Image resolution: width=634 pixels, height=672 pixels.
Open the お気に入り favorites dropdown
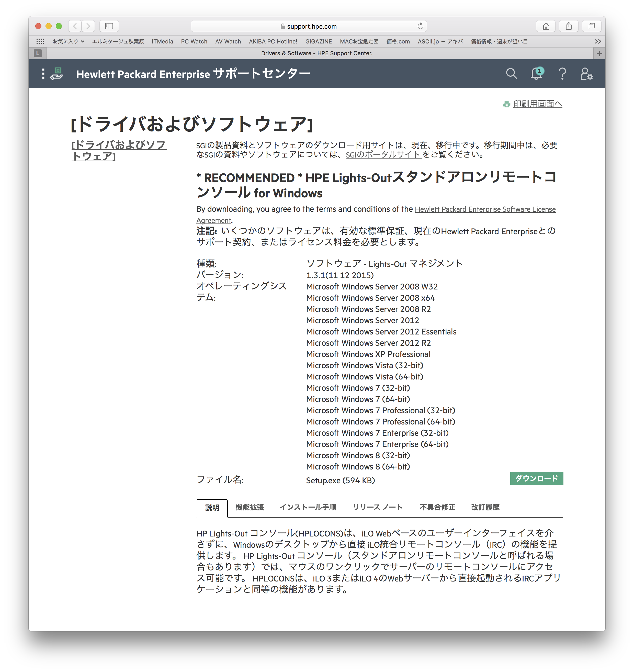68,41
